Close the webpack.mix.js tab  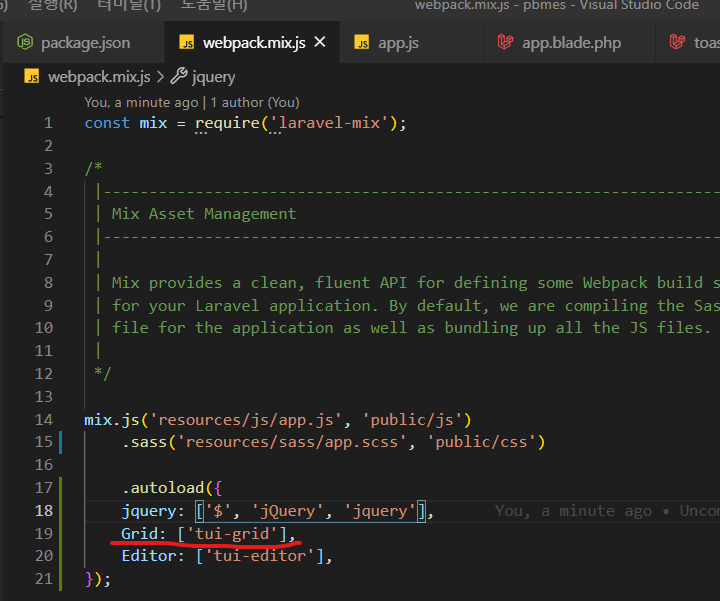click(320, 42)
